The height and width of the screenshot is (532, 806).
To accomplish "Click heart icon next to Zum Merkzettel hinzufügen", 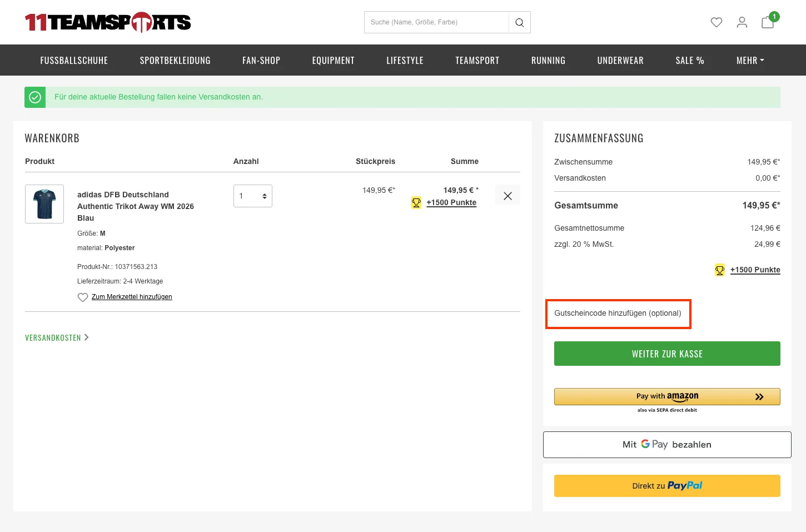I will click(83, 297).
